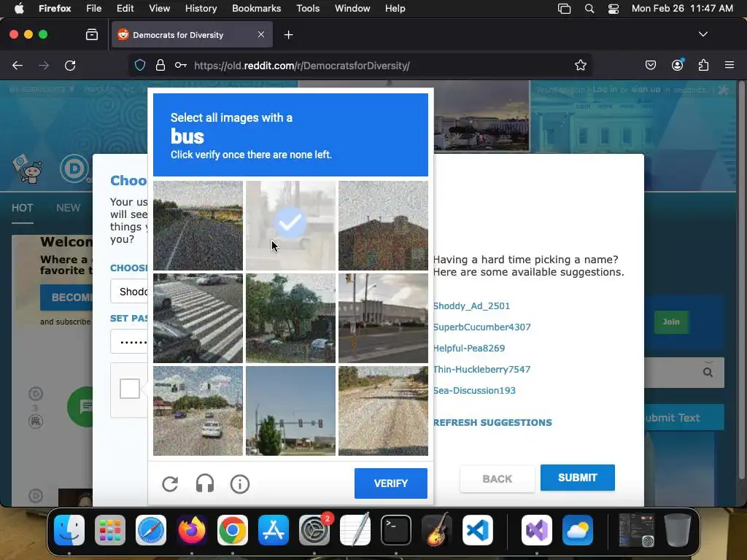Open the Tools menu in the menu bar
747x560 pixels.
(x=308, y=9)
